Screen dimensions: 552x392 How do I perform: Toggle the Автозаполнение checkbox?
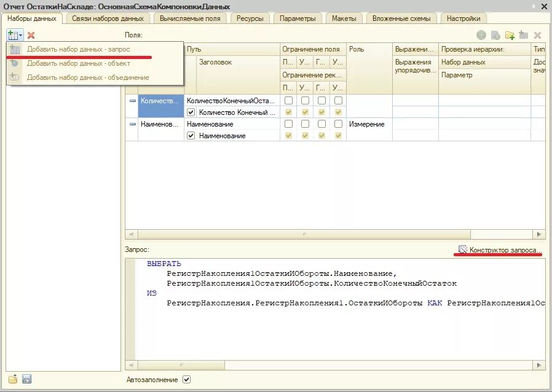(187, 380)
